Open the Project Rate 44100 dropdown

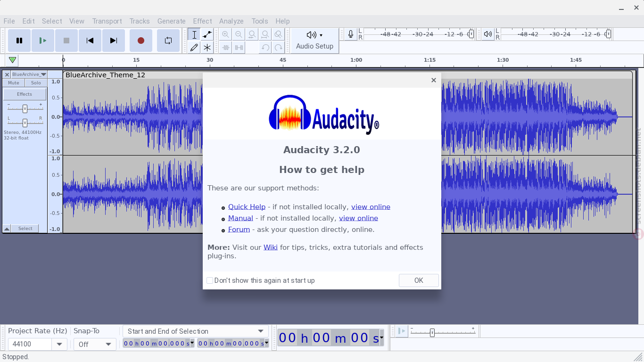pyautogui.click(x=59, y=344)
